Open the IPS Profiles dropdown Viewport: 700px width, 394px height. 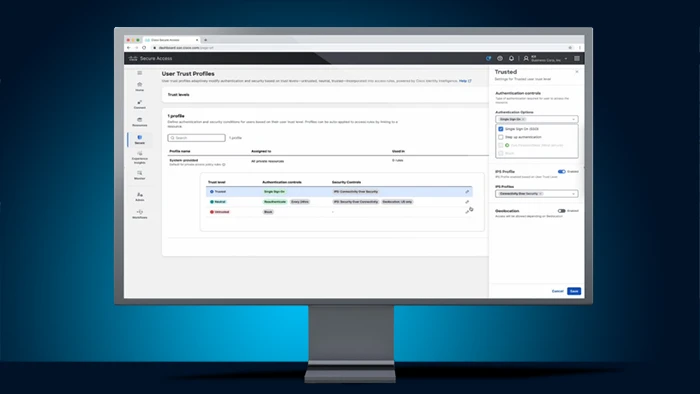pos(537,194)
